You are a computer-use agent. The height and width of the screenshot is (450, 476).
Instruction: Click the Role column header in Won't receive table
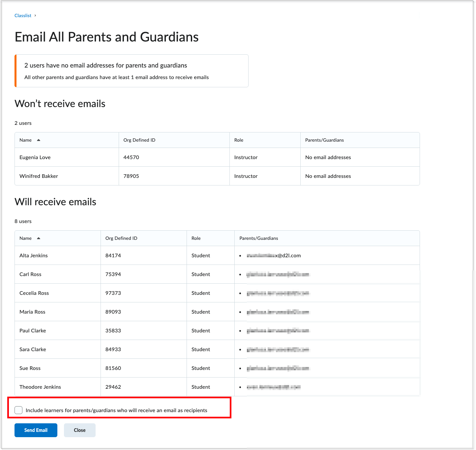pos(238,140)
